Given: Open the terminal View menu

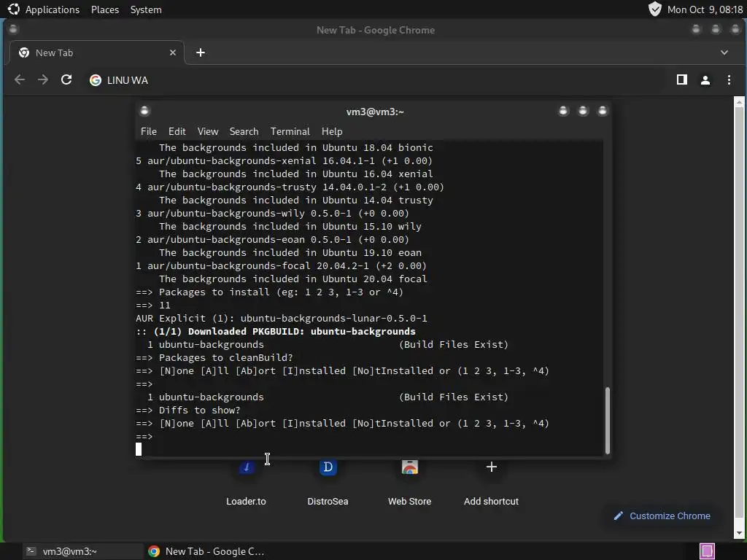Looking at the screenshot, I should click(x=208, y=131).
